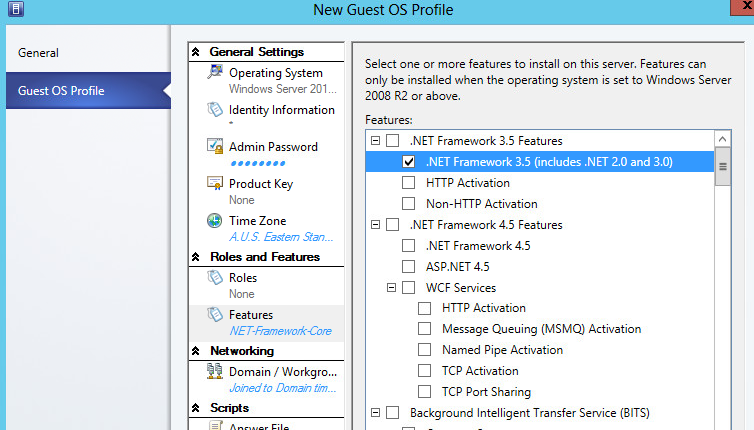The width and height of the screenshot is (754, 430).
Task: Click the Product Key icon
Action: click(214, 183)
